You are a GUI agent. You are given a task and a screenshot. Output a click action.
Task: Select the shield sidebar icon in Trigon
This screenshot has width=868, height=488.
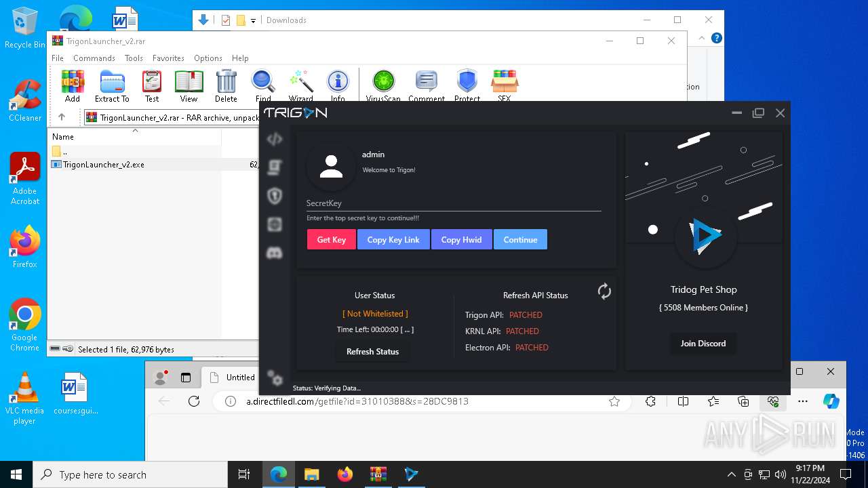275,196
